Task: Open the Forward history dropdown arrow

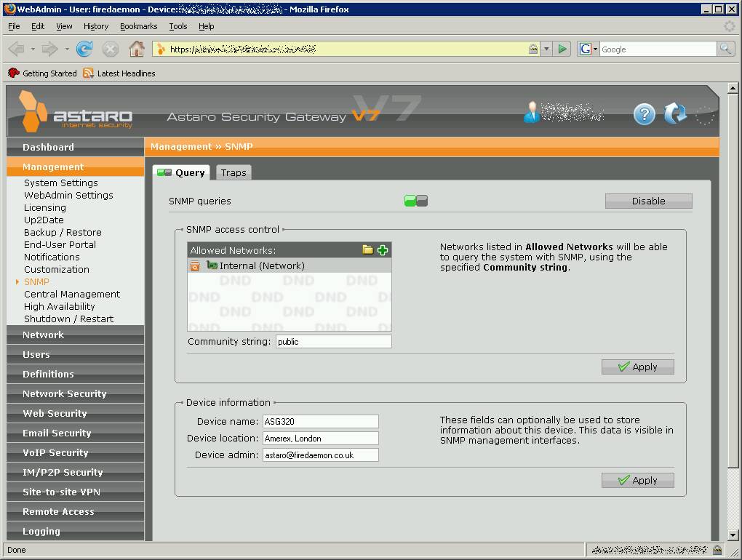Action: tap(67, 49)
